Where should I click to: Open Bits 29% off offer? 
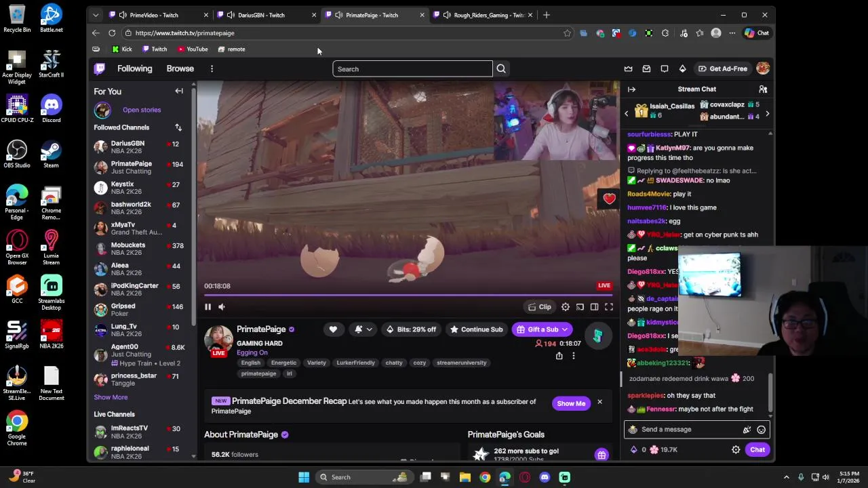pyautogui.click(x=412, y=329)
